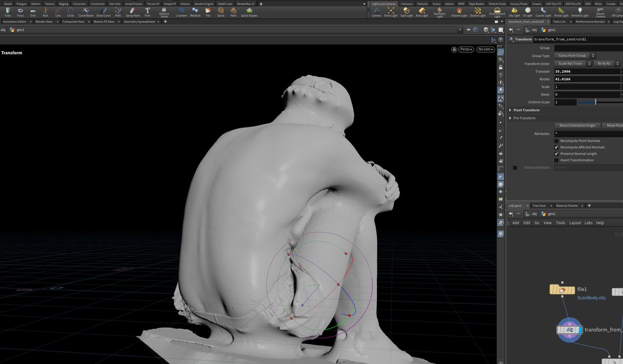Click Move Centroid to Origin button
623x364 pixels.
click(578, 126)
